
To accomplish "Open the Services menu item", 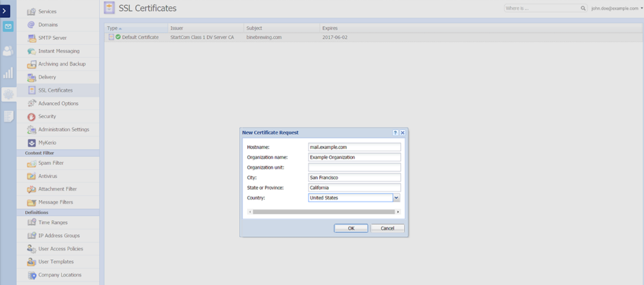I will coord(58,12).
